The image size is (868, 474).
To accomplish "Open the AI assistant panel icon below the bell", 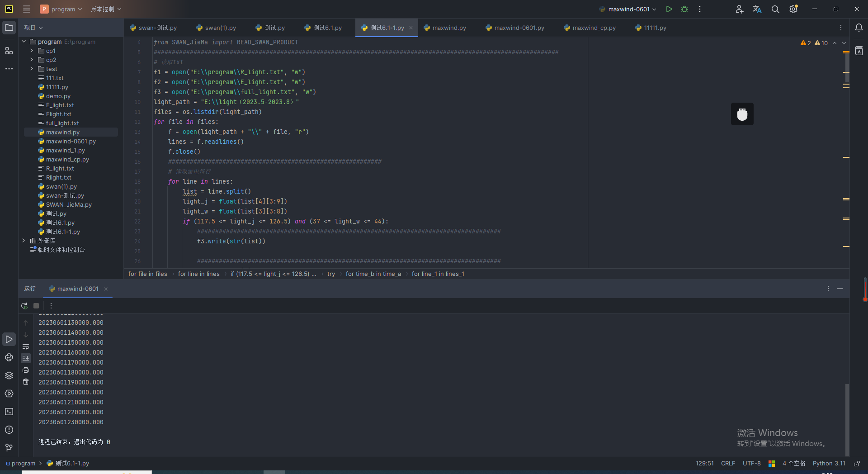I will (859, 51).
